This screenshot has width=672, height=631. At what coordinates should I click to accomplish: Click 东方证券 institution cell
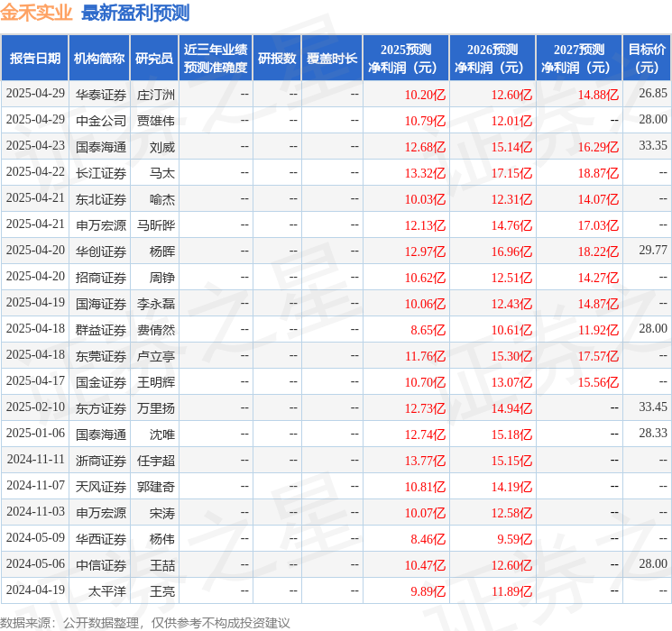[x=101, y=408]
